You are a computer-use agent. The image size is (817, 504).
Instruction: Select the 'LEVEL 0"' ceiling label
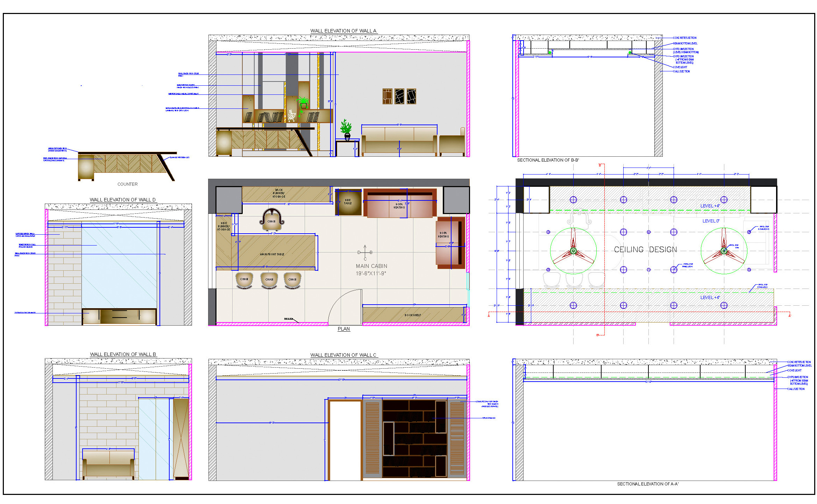point(711,221)
